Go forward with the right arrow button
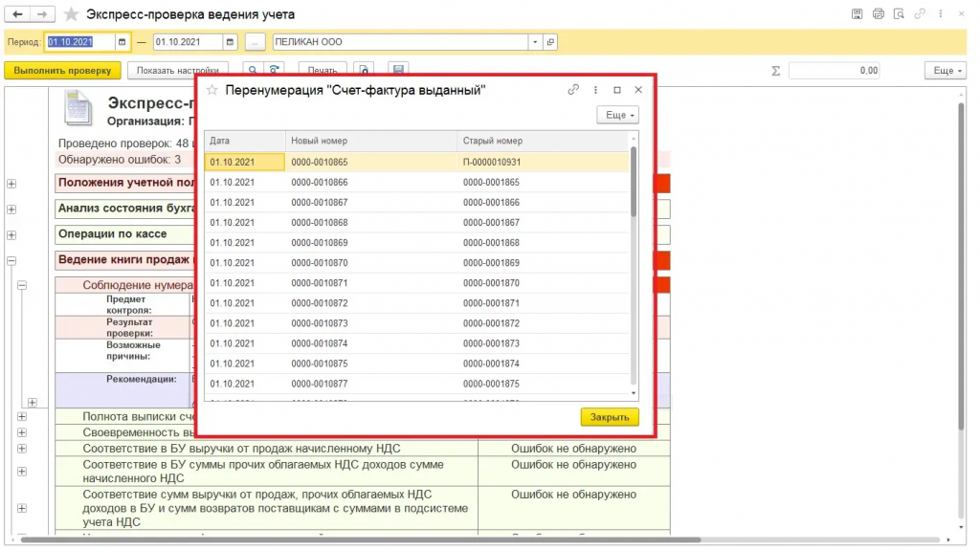The image size is (980, 551). click(x=42, y=13)
